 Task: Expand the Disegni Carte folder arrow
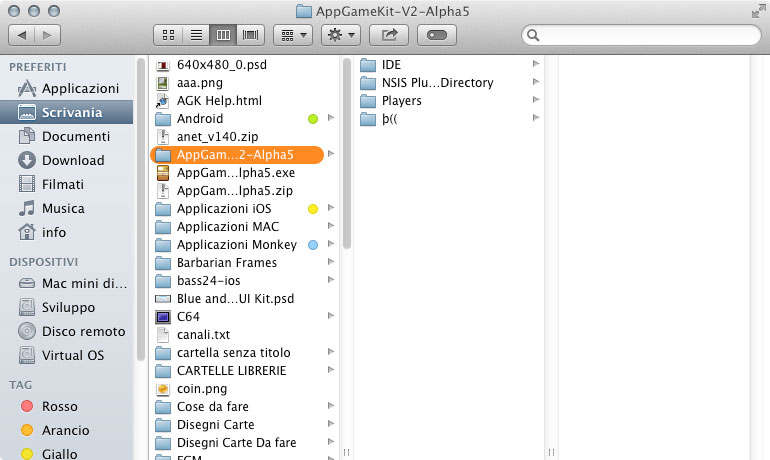(331, 424)
